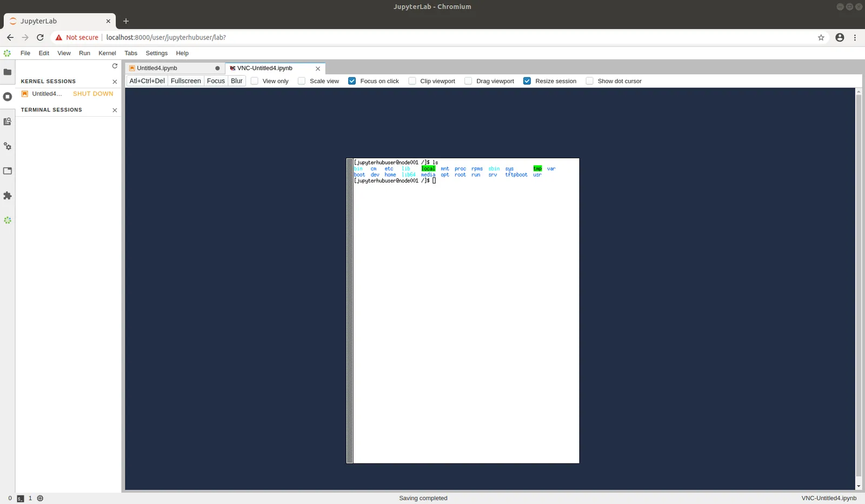Viewport: 865px width, 504px height.
Task: Click the terminal icon in status bar
Action: pyautogui.click(x=21, y=499)
